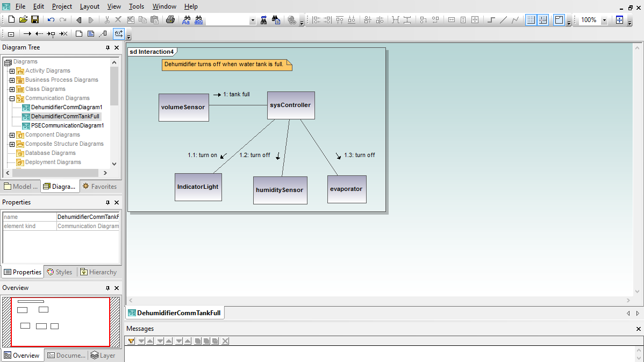Click the Find Next (binoculars abc) icon
Viewport: 644px width, 362px height.
(x=199, y=20)
